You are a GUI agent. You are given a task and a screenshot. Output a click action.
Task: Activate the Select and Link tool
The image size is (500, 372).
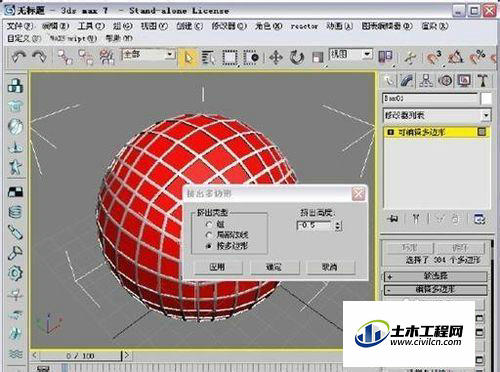pos(65,57)
